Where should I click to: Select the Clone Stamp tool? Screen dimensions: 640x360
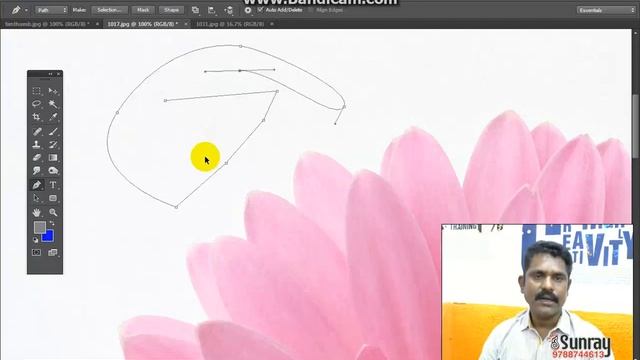tap(36, 144)
